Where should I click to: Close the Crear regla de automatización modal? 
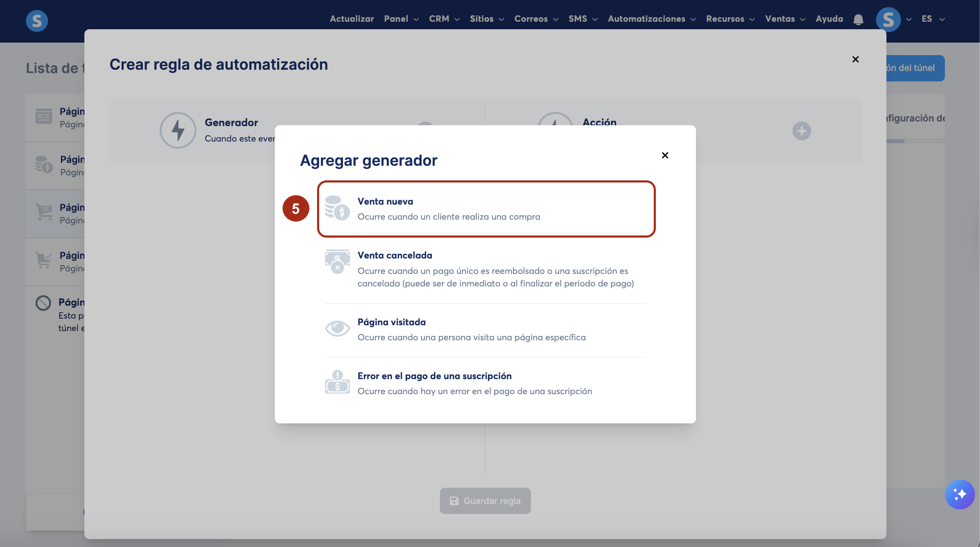pyautogui.click(x=855, y=59)
